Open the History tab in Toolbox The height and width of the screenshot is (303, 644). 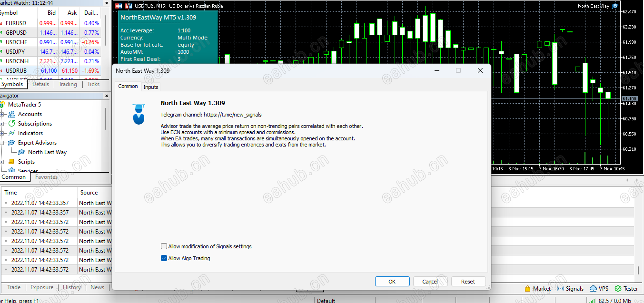72,287
